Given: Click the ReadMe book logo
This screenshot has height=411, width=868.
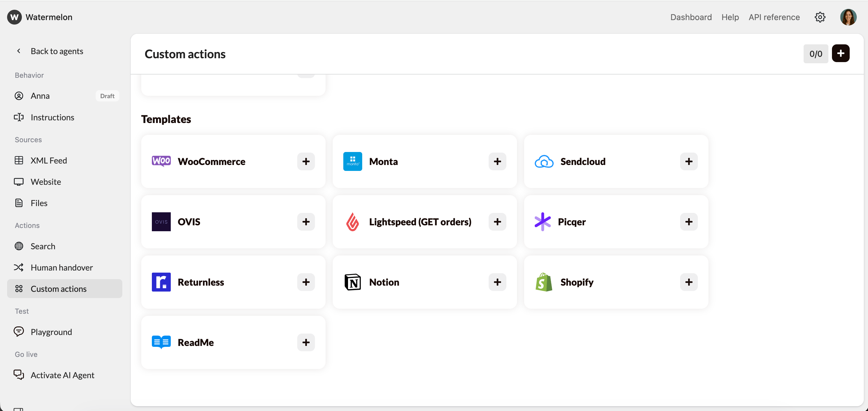Looking at the screenshot, I should [161, 343].
